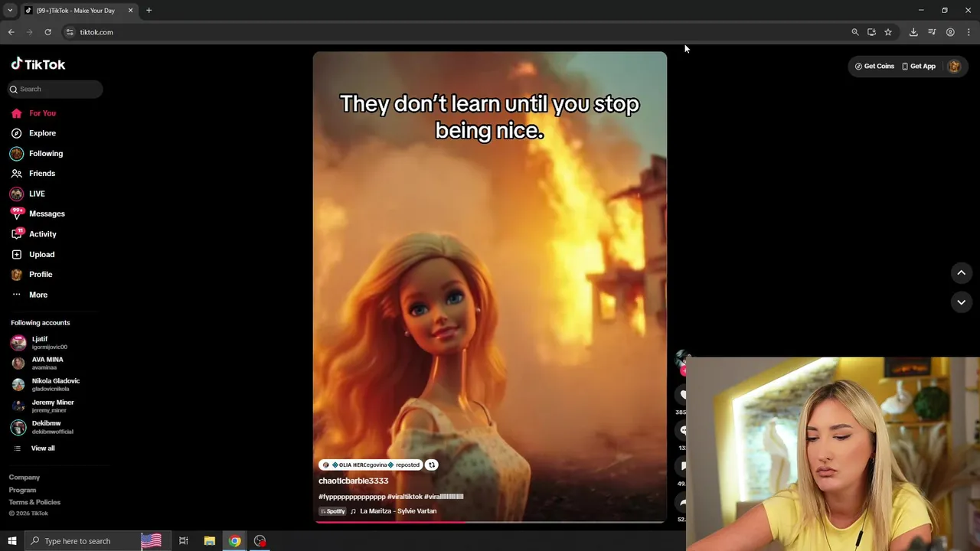Expand the Company footer section
The width and height of the screenshot is (980, 551).
pyautogui.click(x=24, y=478)
